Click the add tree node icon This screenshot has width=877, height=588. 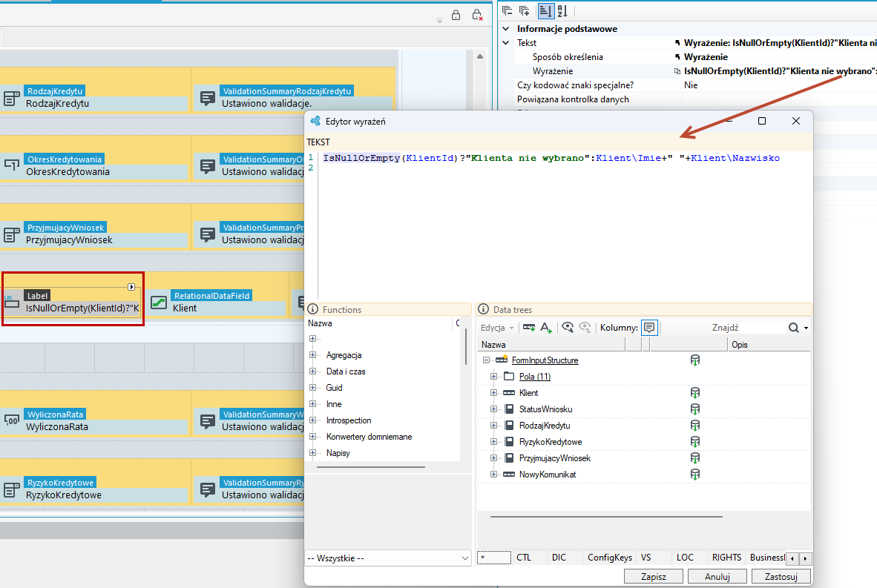[x=528, y=328]
